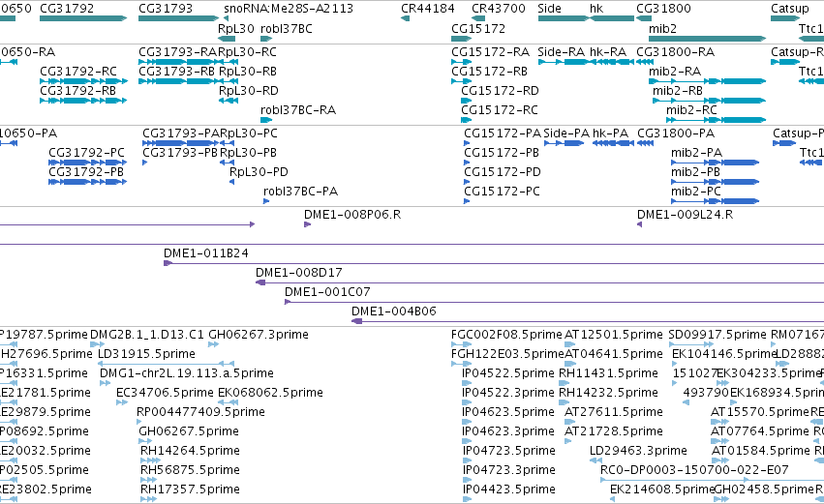Select the hk gene label
This screenshot has height=504, width=824.
[596, 9]
